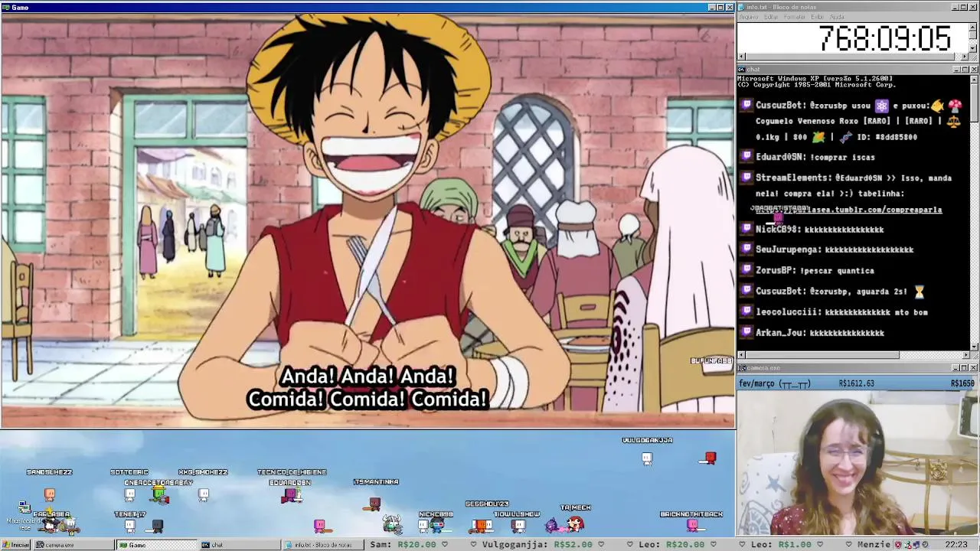Open the Editar menu in Notepad
The image size is (980, 551).
tap(771, 17)
